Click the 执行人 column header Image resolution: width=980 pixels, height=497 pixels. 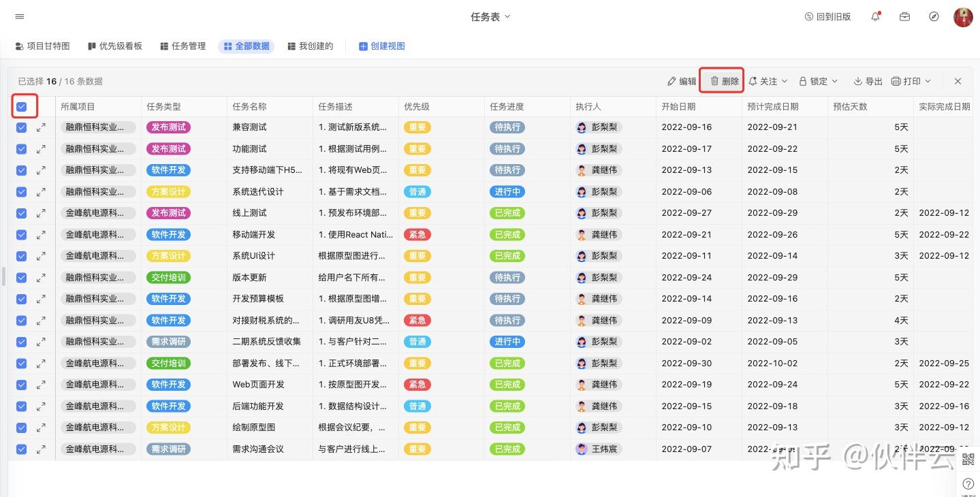(x=613, y=106)
